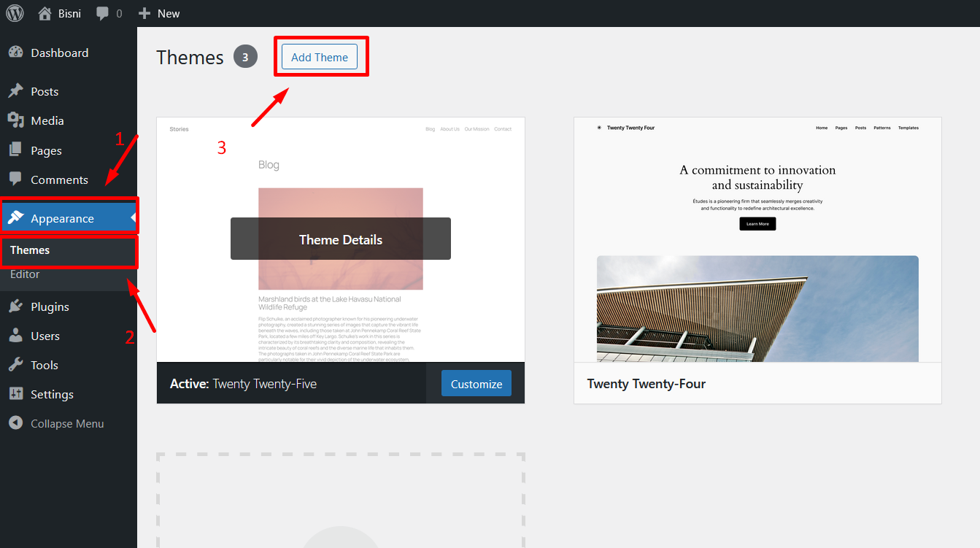This screenshot has height=548, width=980.
Task: Open Dashboard gauge icon in sidebar
Action: pos(15,53)
